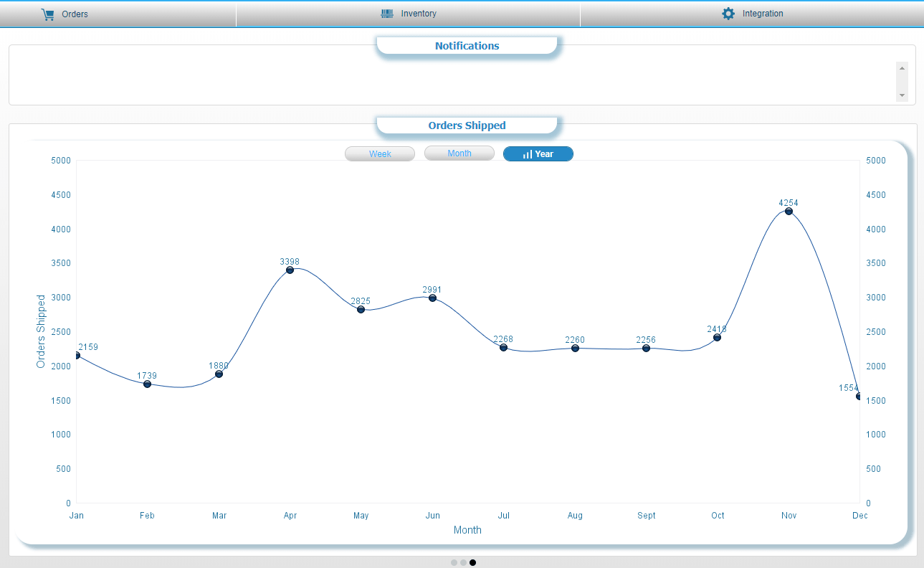Click the "Dec" x-axis label
The width and height of the screenshot is (924, 568).
(859, 516)
